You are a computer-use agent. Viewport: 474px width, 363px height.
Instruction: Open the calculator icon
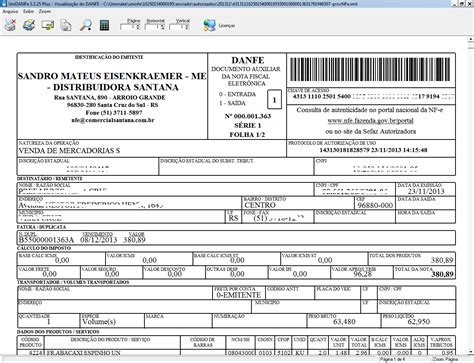(104, 25)
